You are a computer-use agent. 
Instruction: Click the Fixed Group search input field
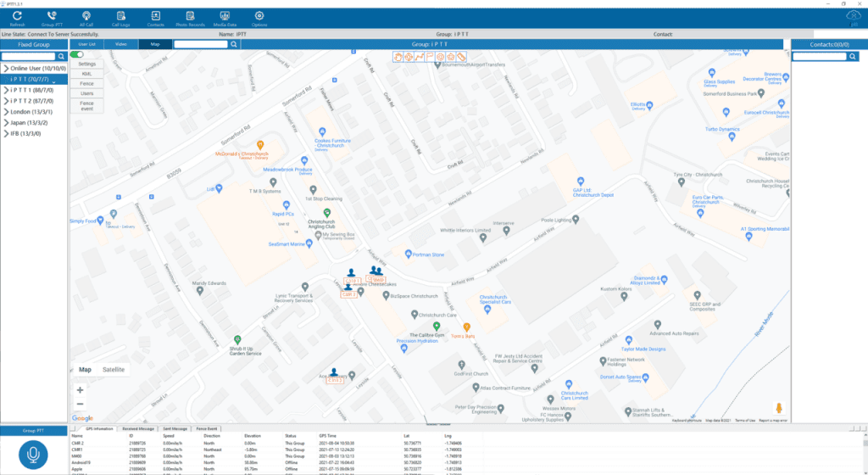(x=29, y=57)
